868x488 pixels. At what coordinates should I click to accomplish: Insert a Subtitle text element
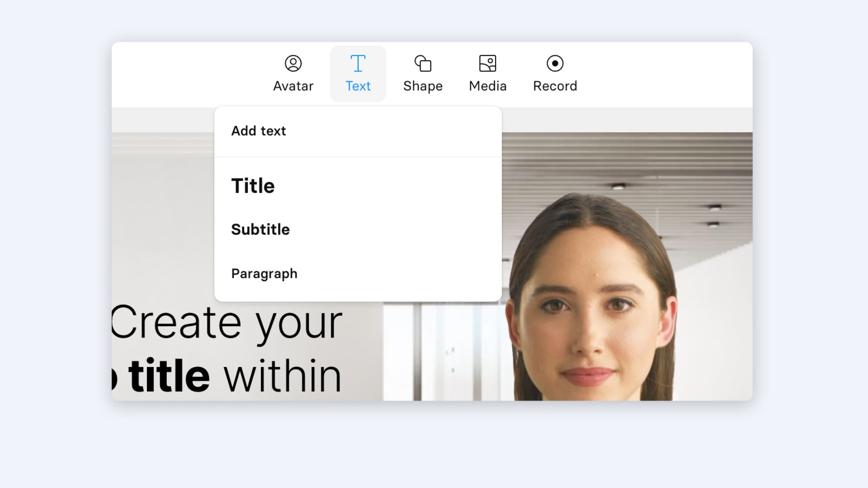tap(260, 229)
